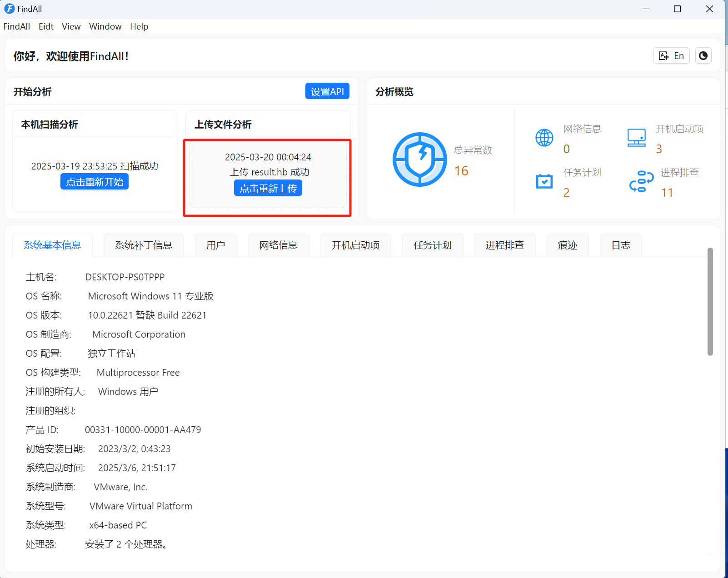
Task: Click the hostname DESKTOP-PS0TPPP
Action: pyautogui.click(x=125, y=277)
